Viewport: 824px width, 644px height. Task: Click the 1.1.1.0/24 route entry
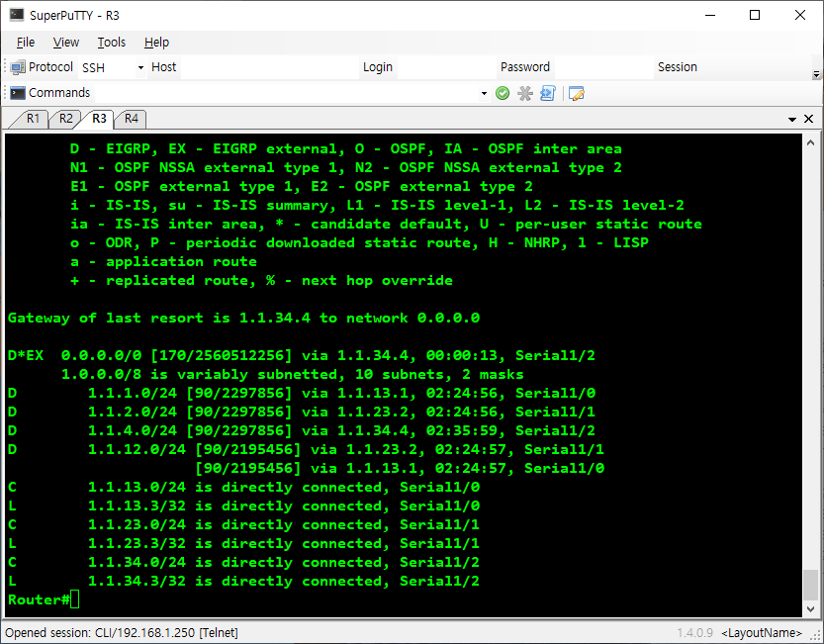[301, 394]
